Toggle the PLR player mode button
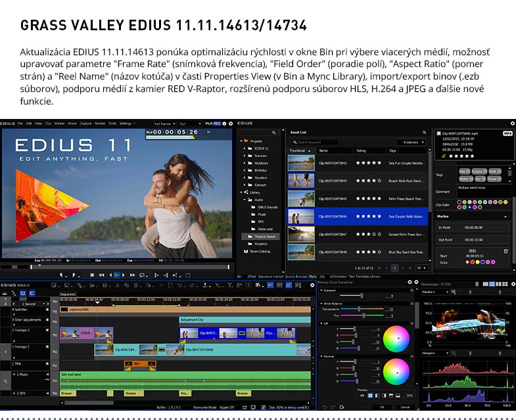516x420 pixels. pyautogui.click(x=209, y=124)
